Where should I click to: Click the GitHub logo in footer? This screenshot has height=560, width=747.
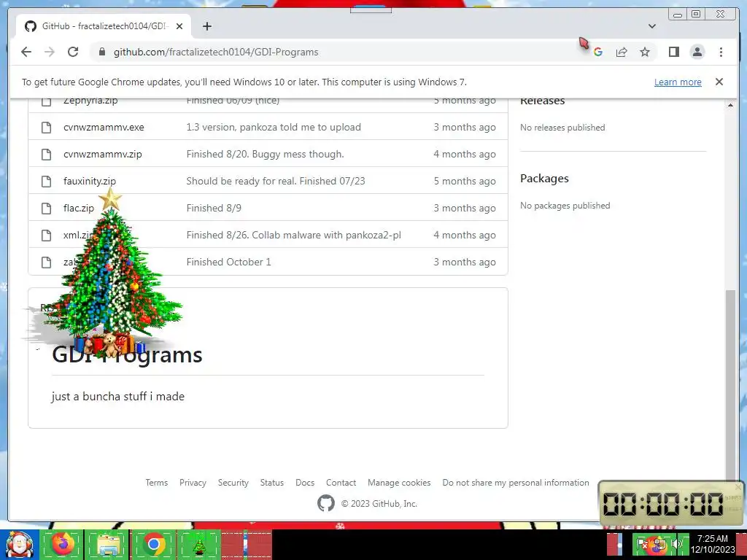326,503
